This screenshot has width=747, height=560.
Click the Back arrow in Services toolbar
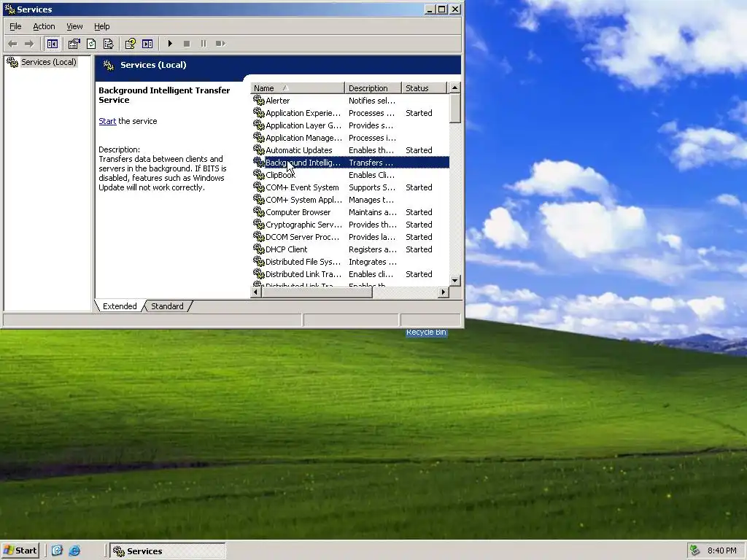12,44
